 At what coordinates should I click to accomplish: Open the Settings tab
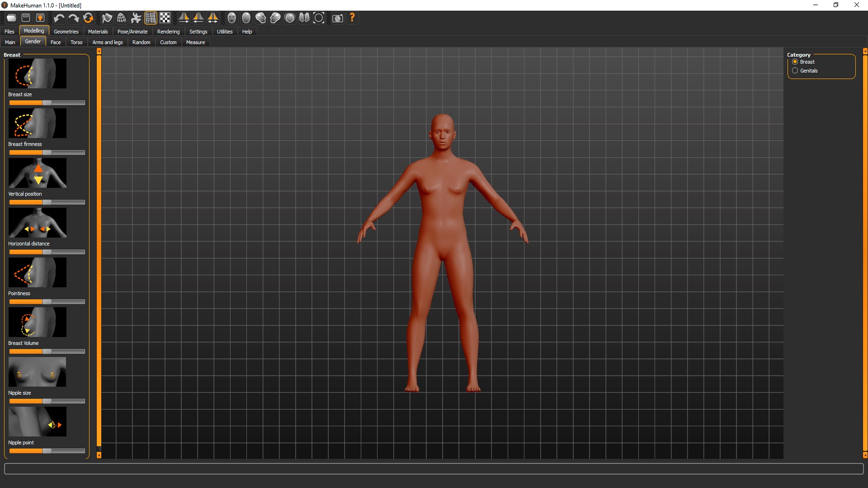pyautogui.click(x=198, y=32)
